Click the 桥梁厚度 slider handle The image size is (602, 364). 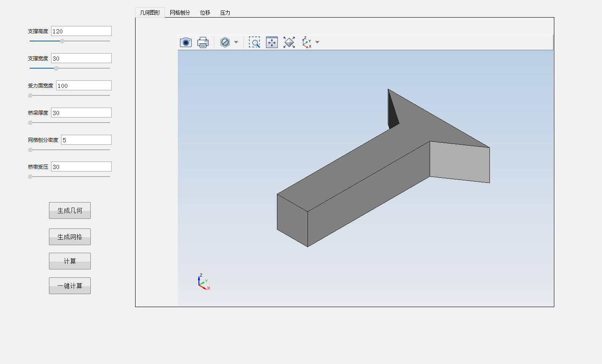tap(30, 123)
